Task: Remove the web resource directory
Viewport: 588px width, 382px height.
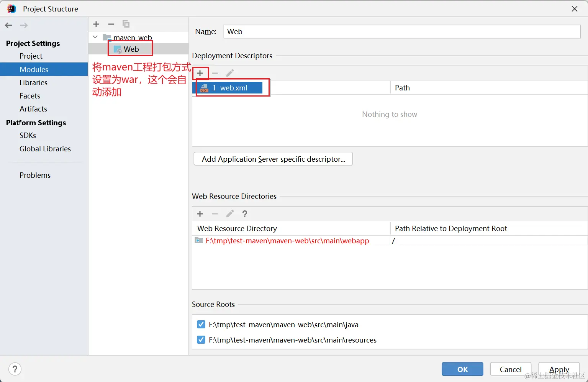Action: (215, 214)
